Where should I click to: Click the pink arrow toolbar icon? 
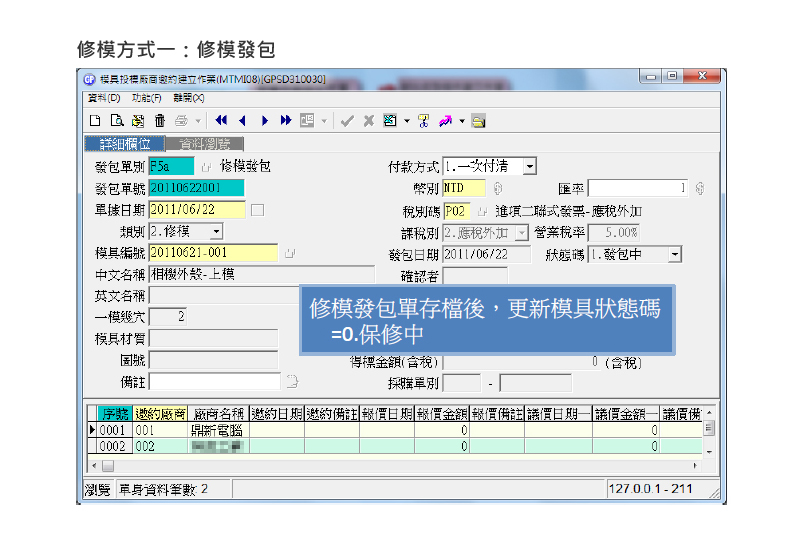tap(445, 121)
